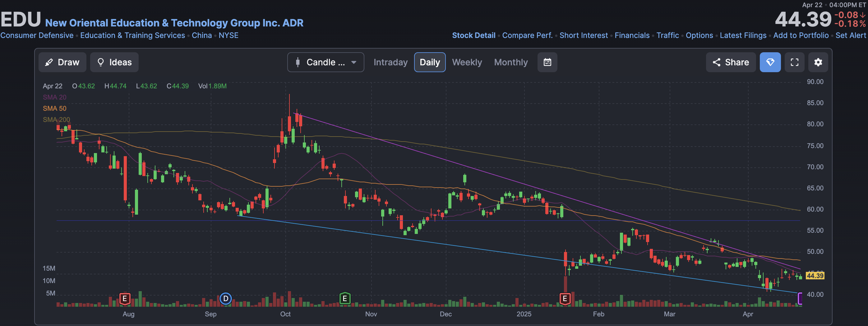Screen dimensions: 868x326
Task: Open the Stock Detail link
Action: [473, 35]
